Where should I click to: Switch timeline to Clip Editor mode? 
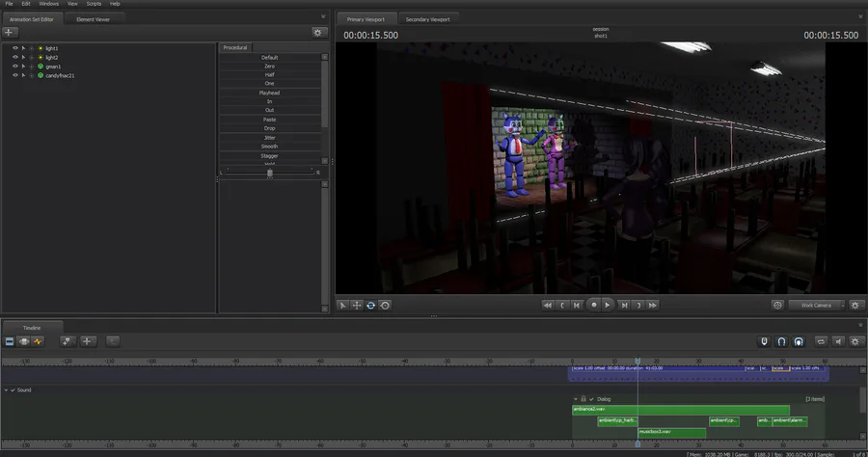point(10,341)
